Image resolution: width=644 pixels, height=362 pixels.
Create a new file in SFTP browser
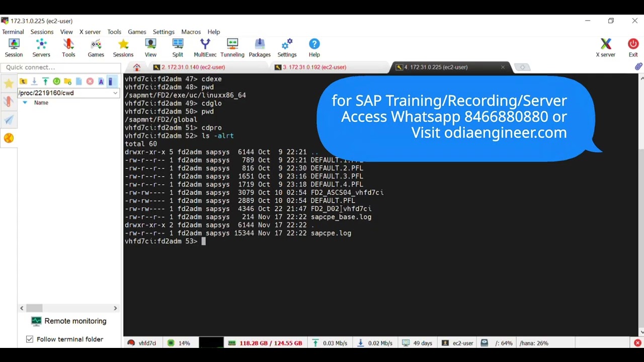tap(78, 81)
